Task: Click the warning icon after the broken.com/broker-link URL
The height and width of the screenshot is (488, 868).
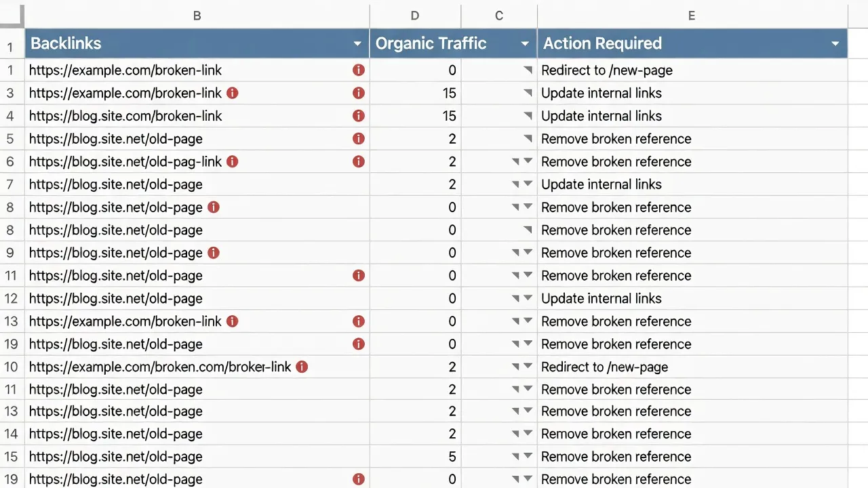Action: pyautogui.click(x=302, y=367)
